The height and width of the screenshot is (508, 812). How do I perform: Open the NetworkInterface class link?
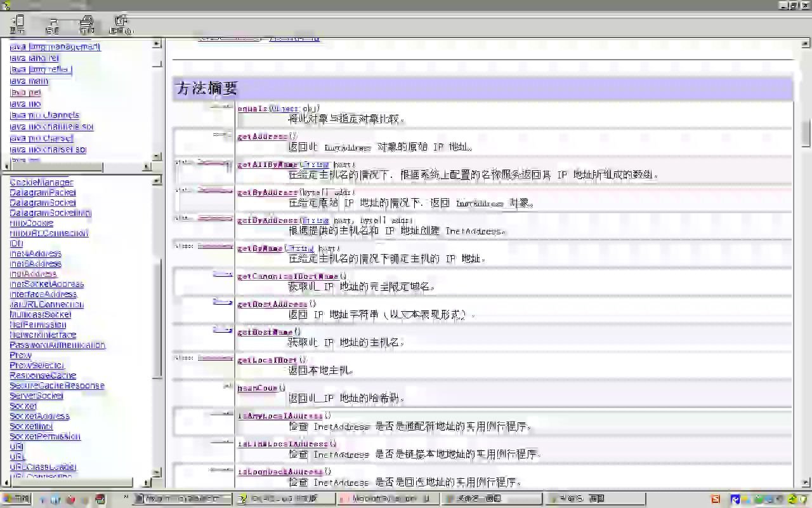43,335
